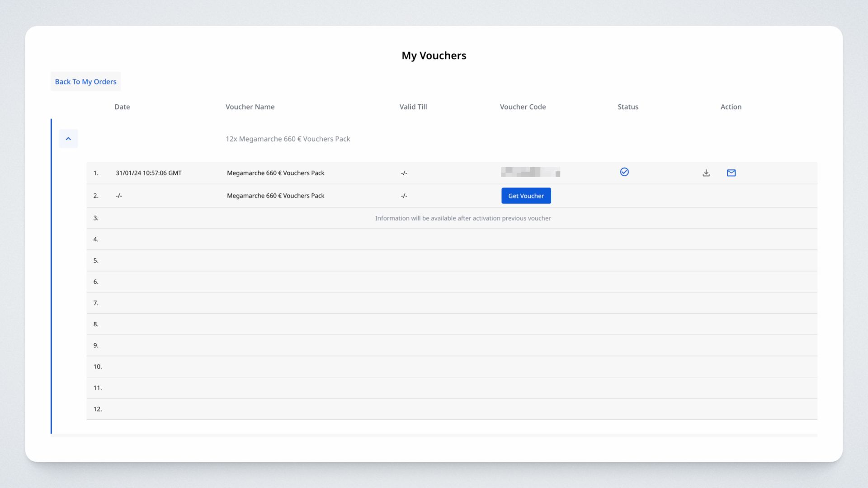Collapse the 12x Megamarche vouchers pack

68,139
